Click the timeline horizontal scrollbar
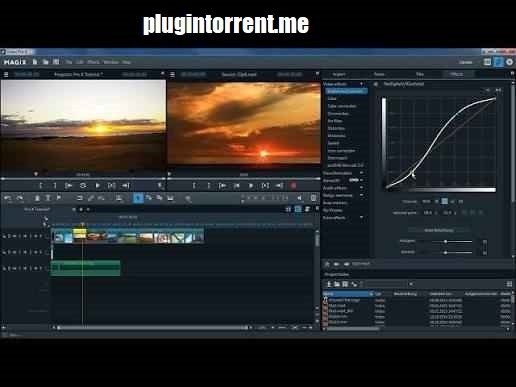Screen dimensions: 516x387 click(153, 328)
